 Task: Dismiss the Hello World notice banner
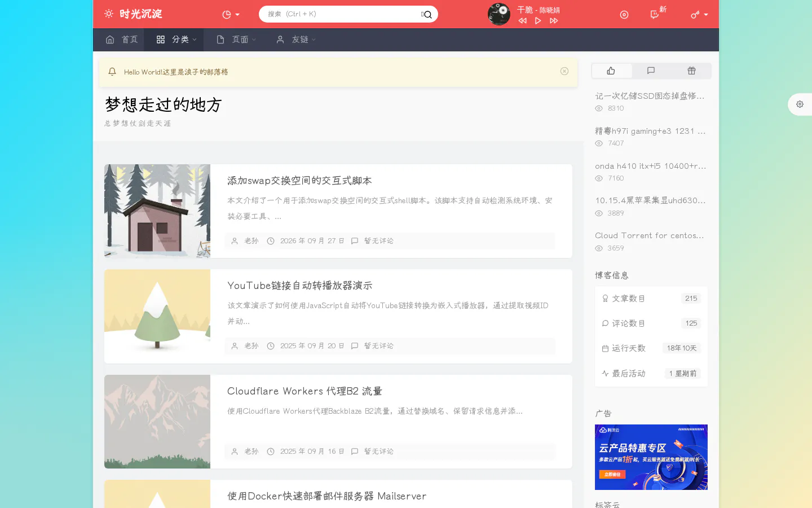(564, 71)
